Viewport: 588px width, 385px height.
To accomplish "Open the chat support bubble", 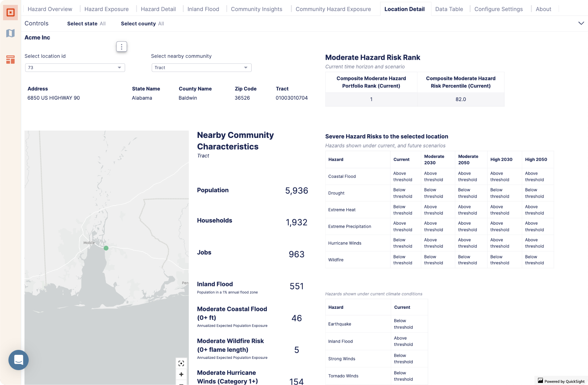I will coord(19,360).
